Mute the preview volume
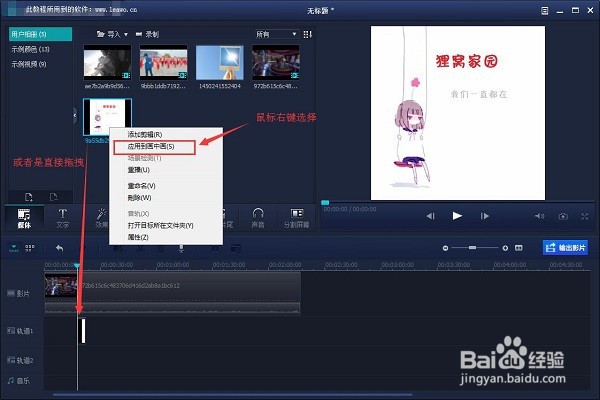 [540, 216]
